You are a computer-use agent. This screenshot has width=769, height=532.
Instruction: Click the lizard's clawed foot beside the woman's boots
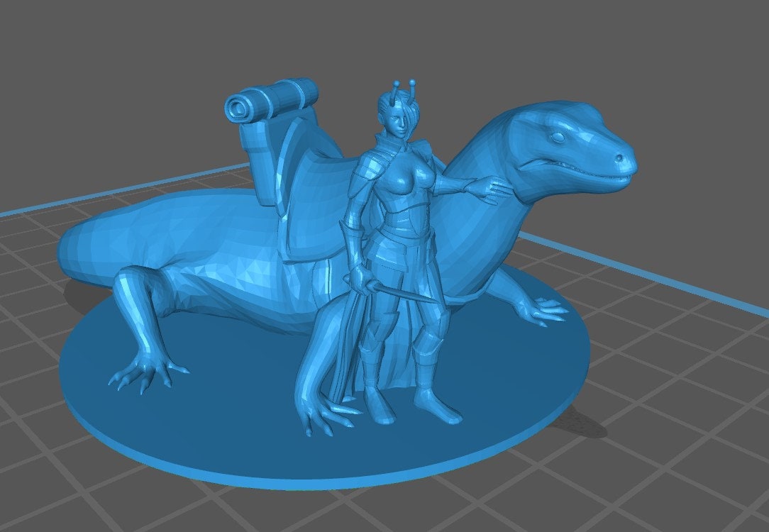tap(323, 415)
